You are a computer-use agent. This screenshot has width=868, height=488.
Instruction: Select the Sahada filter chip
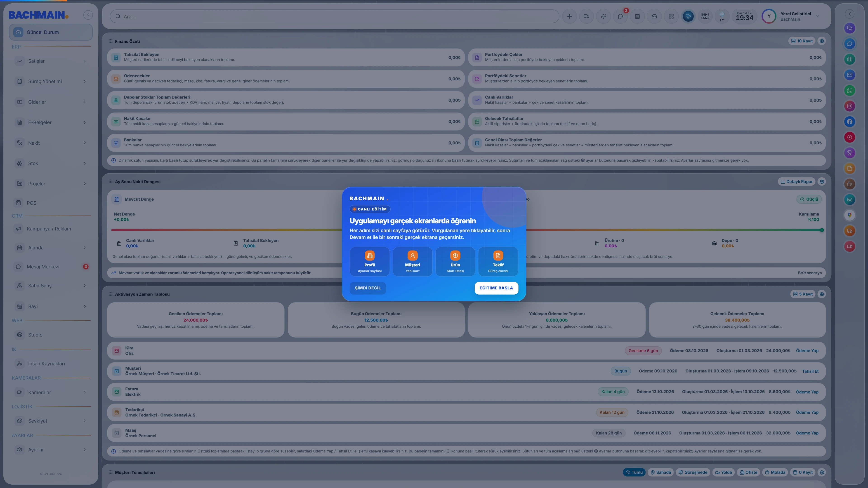point(661,472)
